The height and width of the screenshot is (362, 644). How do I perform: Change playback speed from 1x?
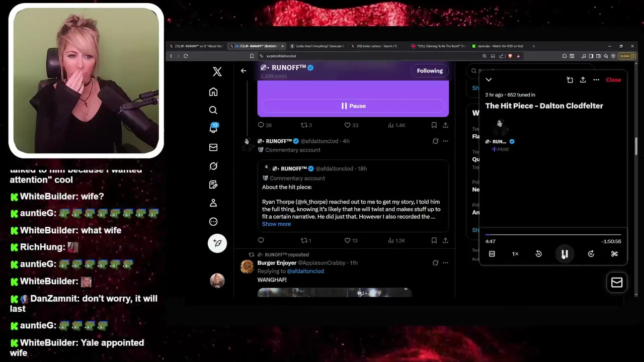(515, 254)
